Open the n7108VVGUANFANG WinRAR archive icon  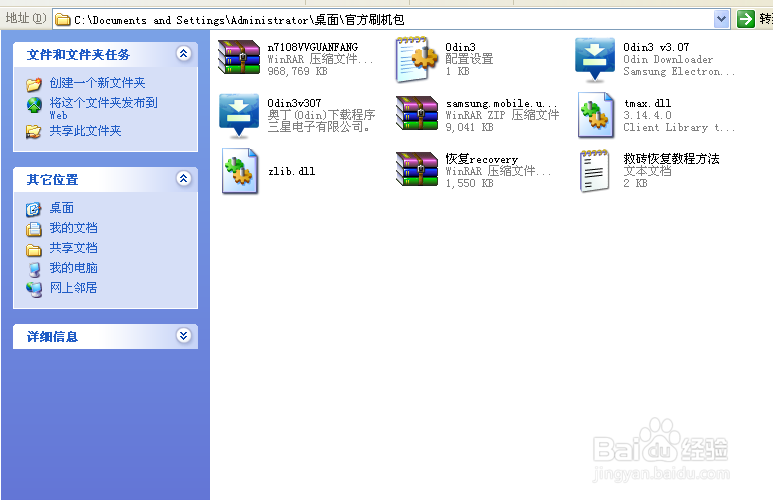[x=239, y=58]
